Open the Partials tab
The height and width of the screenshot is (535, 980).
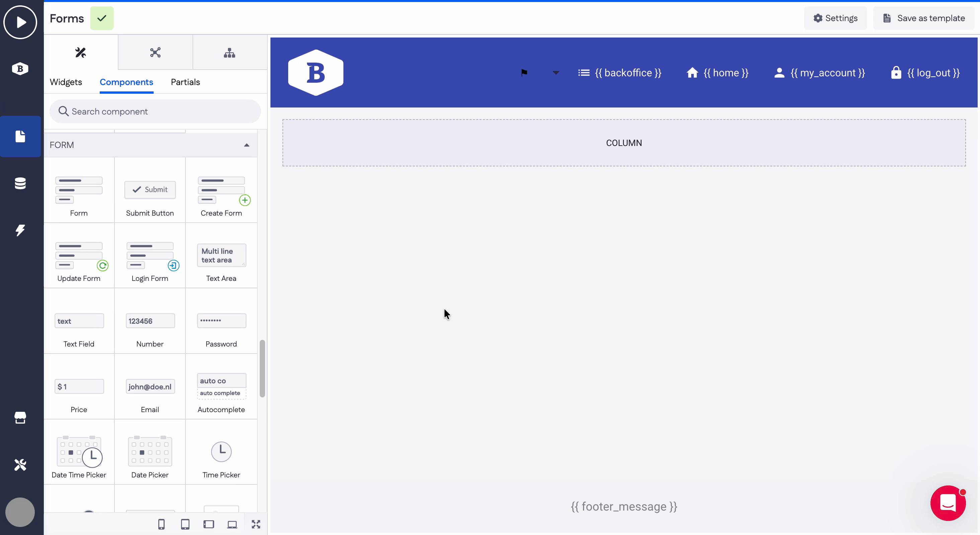point(185,82)
